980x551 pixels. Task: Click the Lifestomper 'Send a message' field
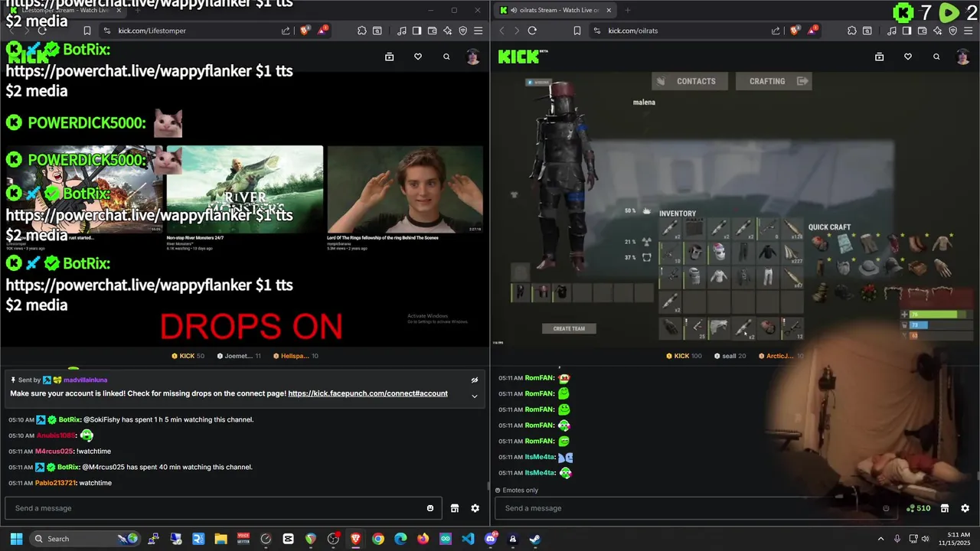pos(222,508)
